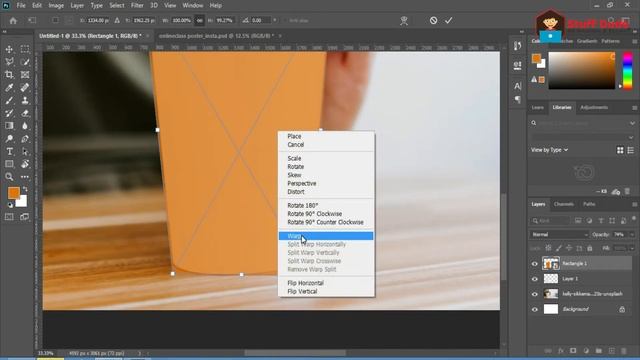Select the Frame tool
Screen dimensions: 640x360
coord(25,75)
